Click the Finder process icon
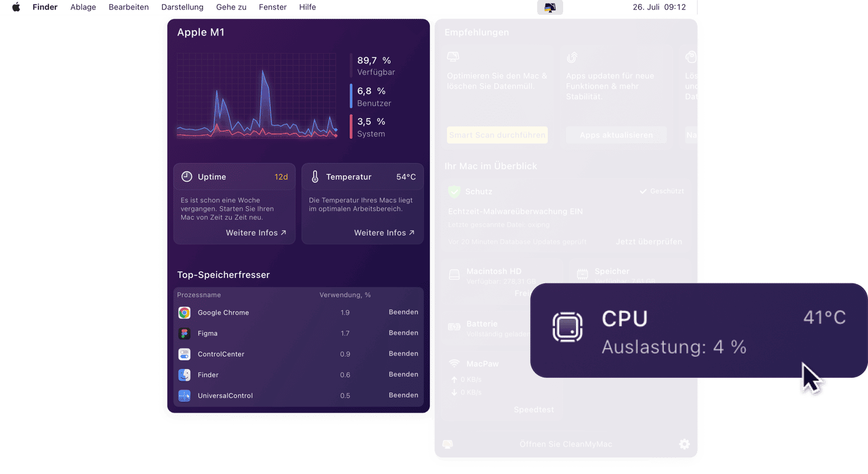Screen dimensions: 868x474 click(185, 375)
